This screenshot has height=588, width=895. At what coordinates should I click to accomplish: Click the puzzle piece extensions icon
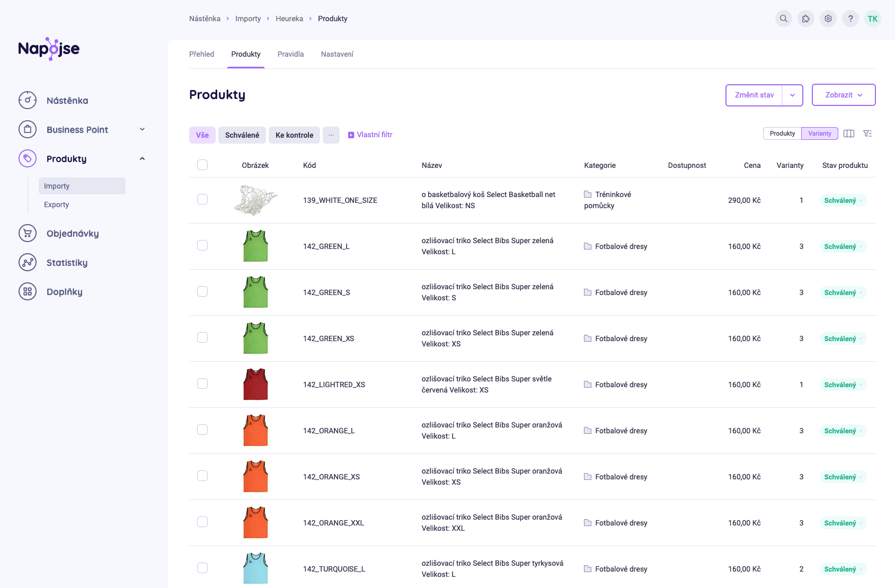click(805, 19)
